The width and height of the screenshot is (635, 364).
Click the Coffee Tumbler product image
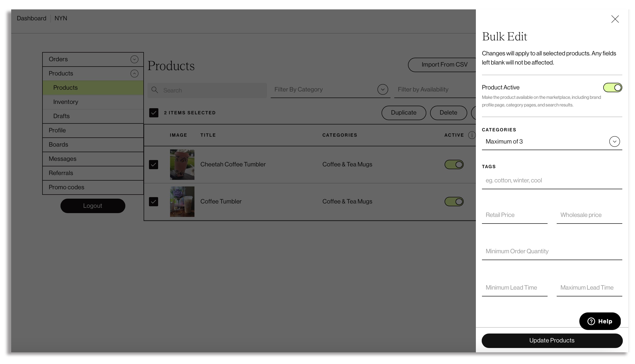182,202
